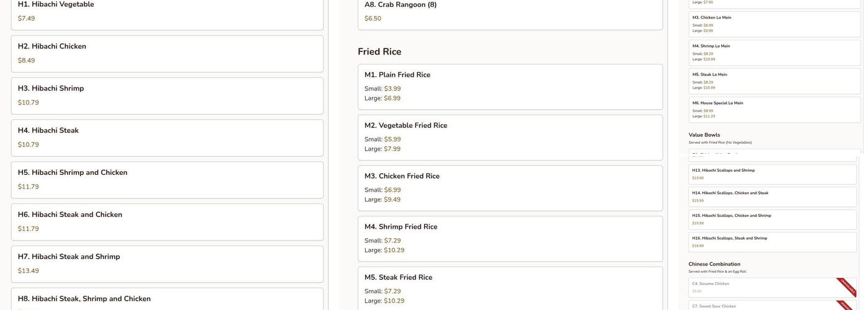
Task: Pick M3. Chicken Fried Rice
Action: coord(510,188)
